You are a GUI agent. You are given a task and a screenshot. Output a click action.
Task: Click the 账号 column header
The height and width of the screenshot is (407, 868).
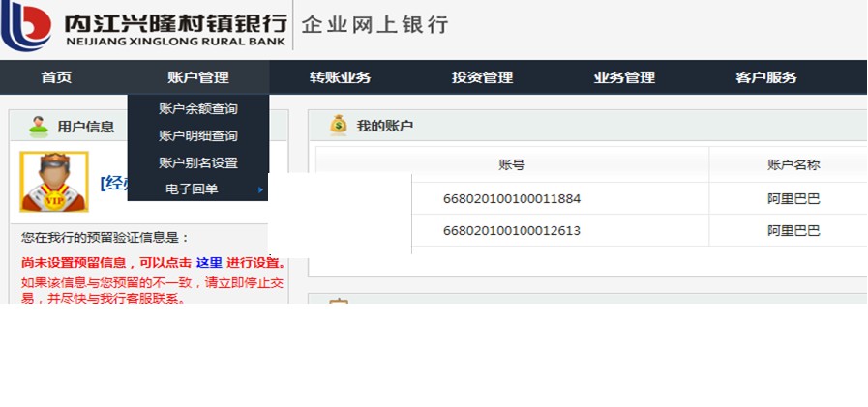tap(511, 165)
